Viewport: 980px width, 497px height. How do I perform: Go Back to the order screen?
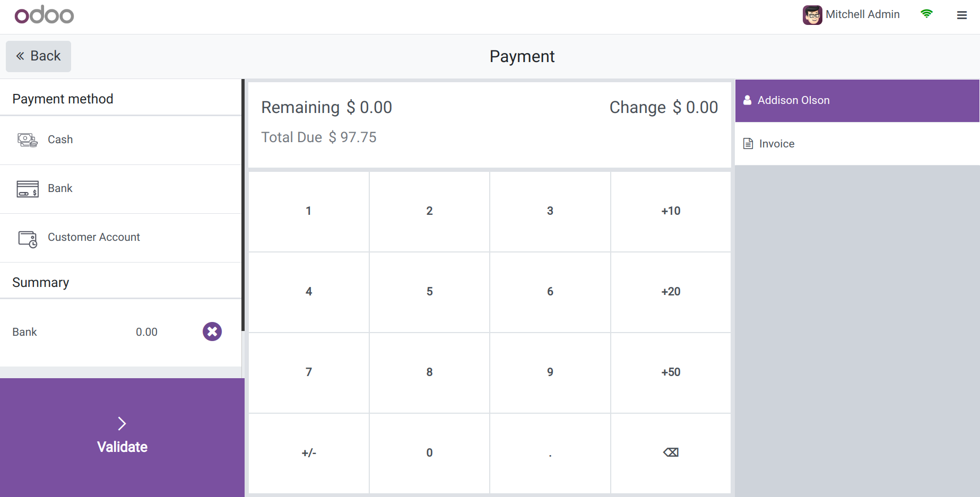[38, 56]
